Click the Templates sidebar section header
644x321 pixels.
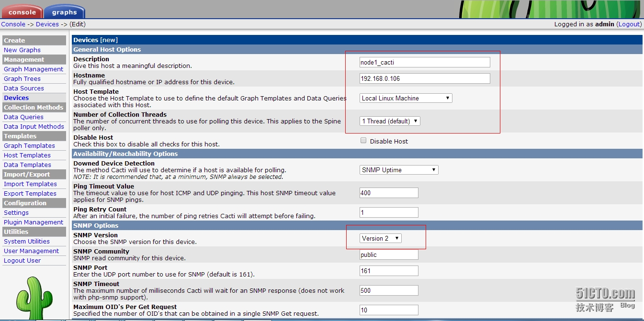point(34,136)
